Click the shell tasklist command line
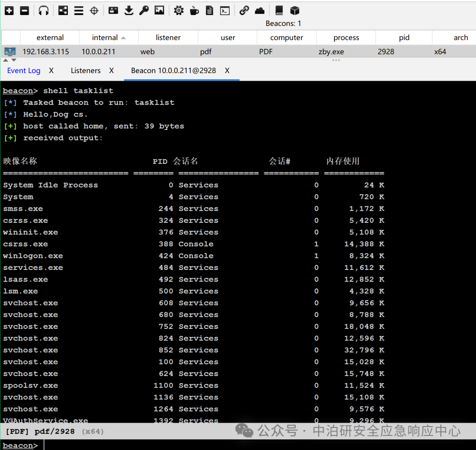The image size is (476, 450). point(58,91)
